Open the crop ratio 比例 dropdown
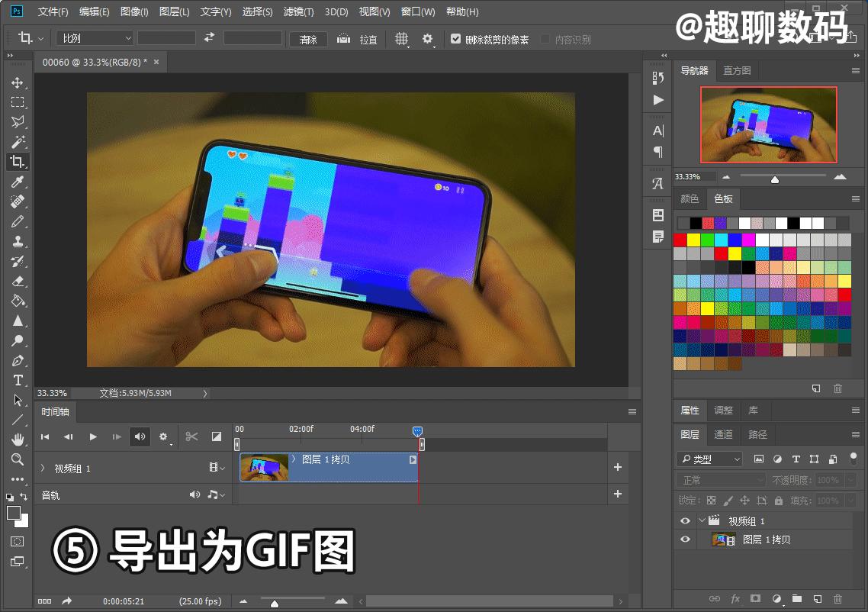The image size is (868, 612). pos(94,37)
